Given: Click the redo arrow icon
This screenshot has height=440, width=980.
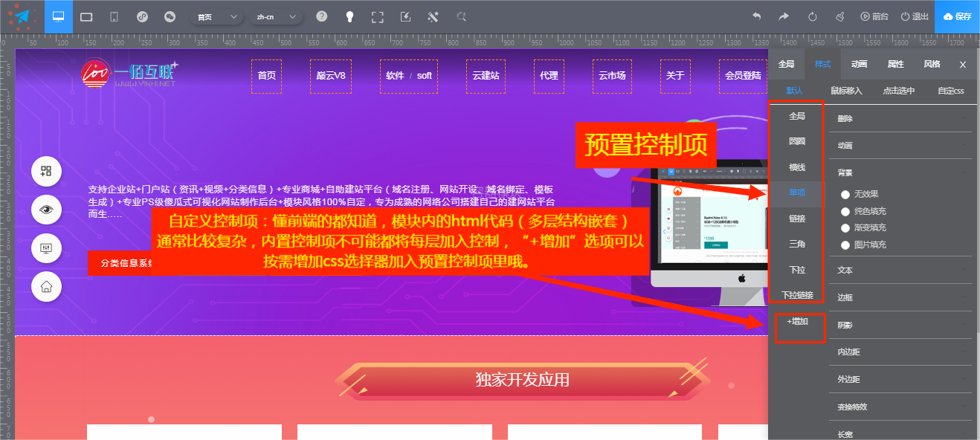Looking at the screenshot, I should point(784,16).
